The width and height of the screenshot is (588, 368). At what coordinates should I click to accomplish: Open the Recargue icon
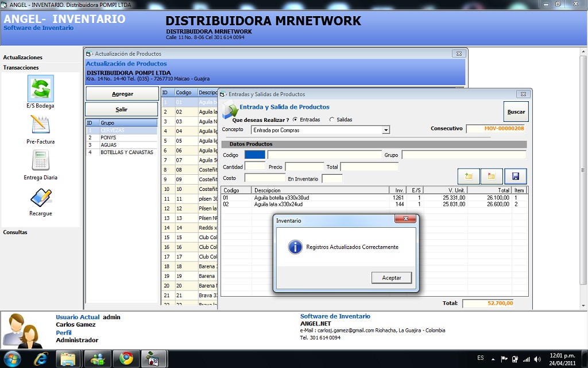pos(41,197)
